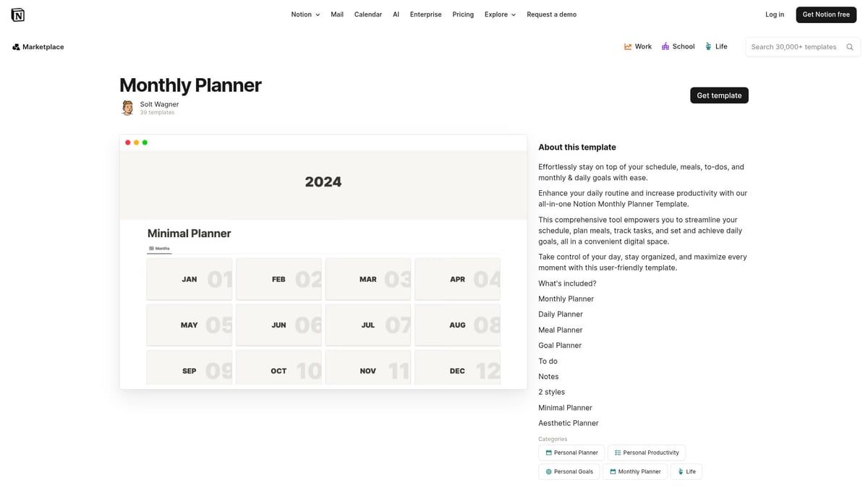Click the purple building icon beside School

point(667,46)
